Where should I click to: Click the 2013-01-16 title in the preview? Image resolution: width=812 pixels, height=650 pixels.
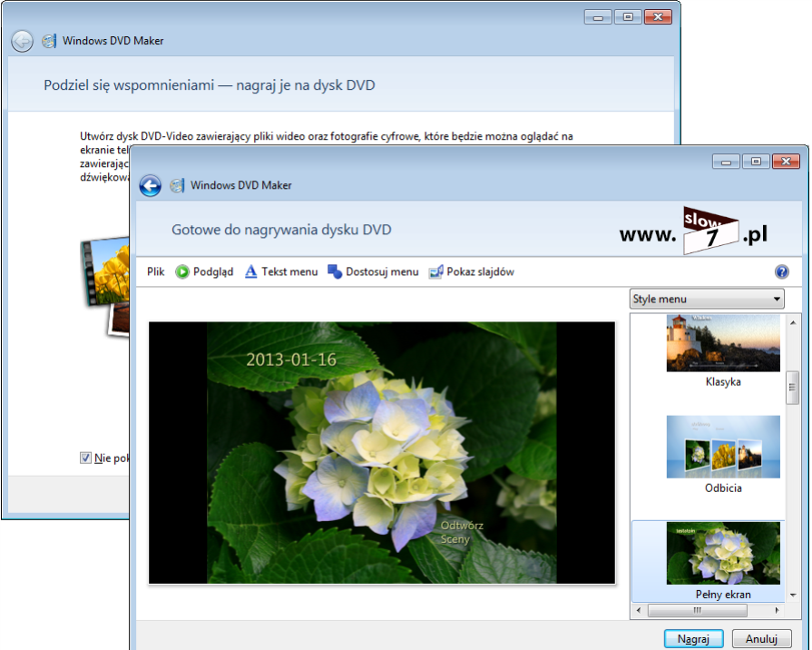pyautogui.click(x=291, y=359)
